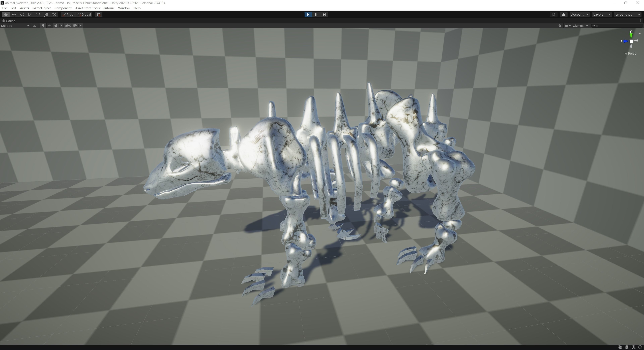The width and height of the screenshot is (644, 350).
Task: Open the Layers dropdown
Action: pos(602,15)
